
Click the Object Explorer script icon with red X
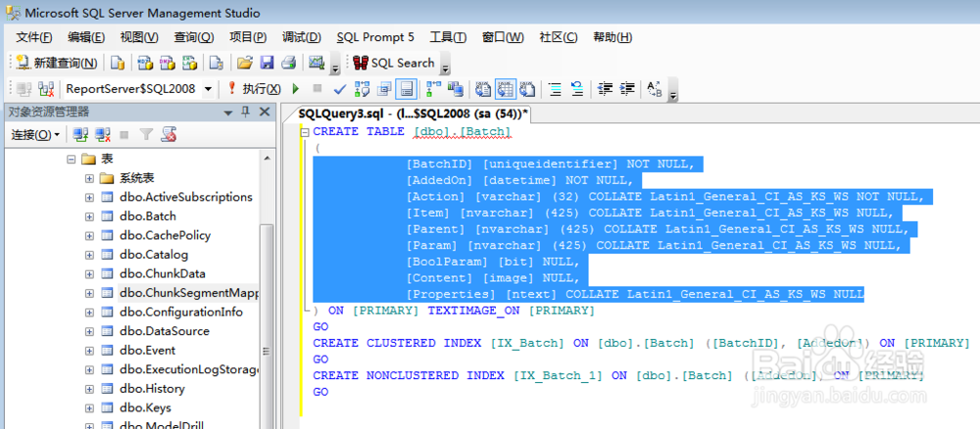pos(169,134)
